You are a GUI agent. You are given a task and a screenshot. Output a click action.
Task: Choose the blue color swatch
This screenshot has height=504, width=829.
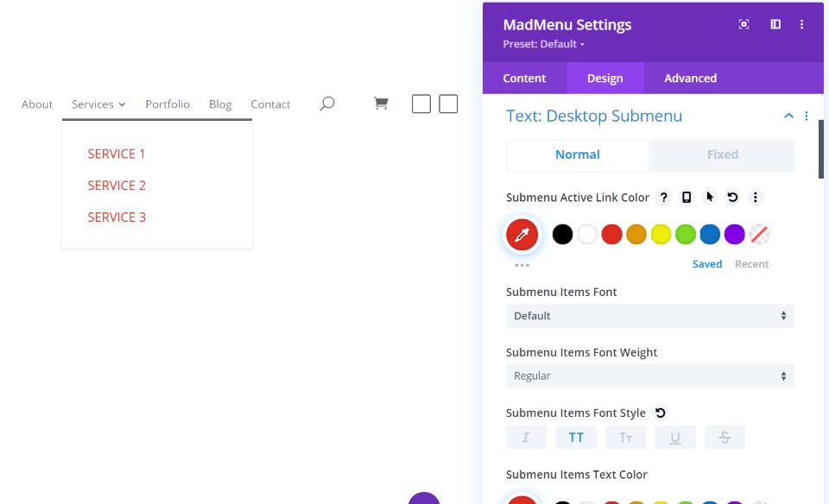(710, 235)
